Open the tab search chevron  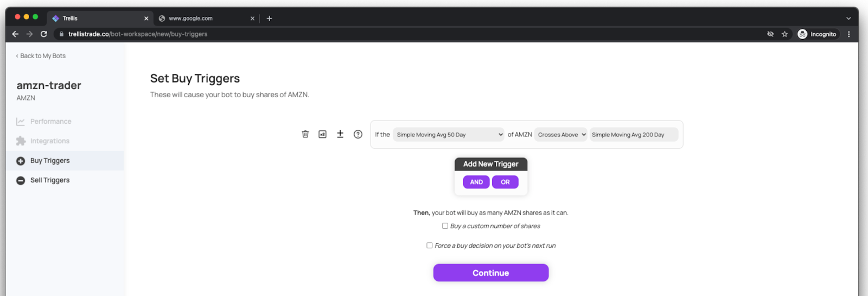(848, 18)
